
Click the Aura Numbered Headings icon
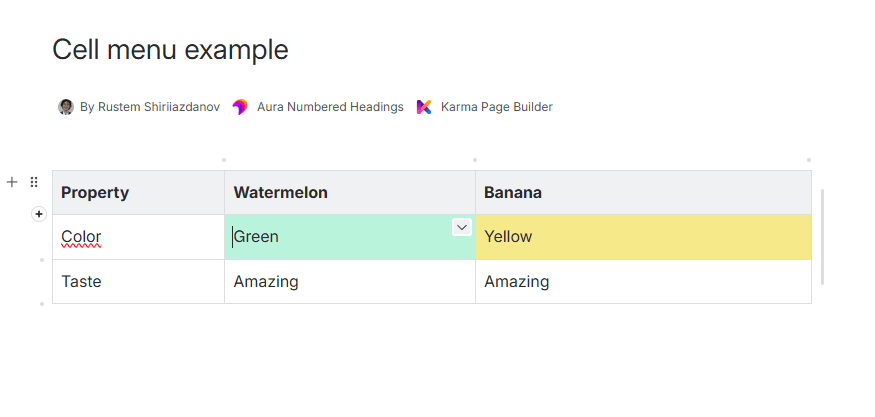coord(240,107)
